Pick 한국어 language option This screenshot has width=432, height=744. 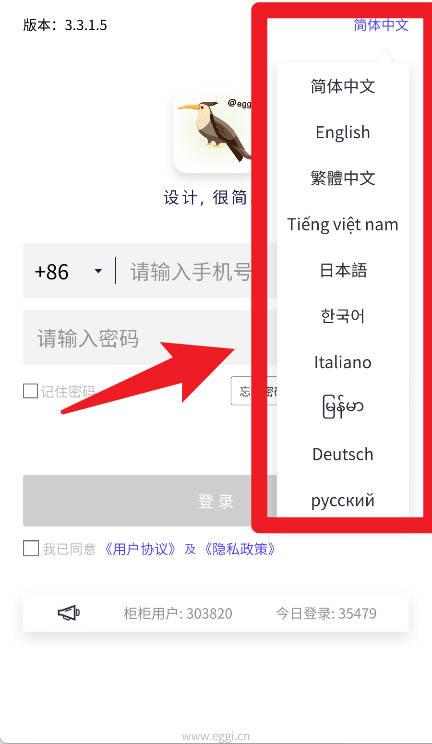pos(342,316)
